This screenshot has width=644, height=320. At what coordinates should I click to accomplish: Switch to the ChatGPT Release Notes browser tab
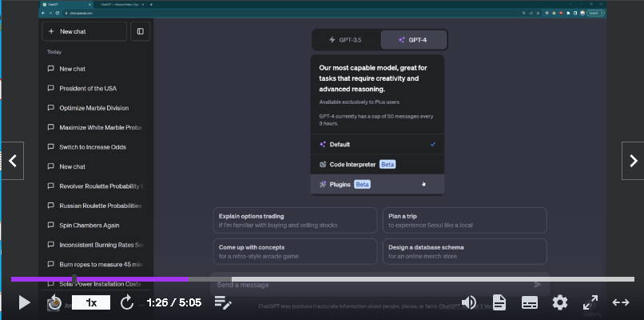[x=122, y=5]
